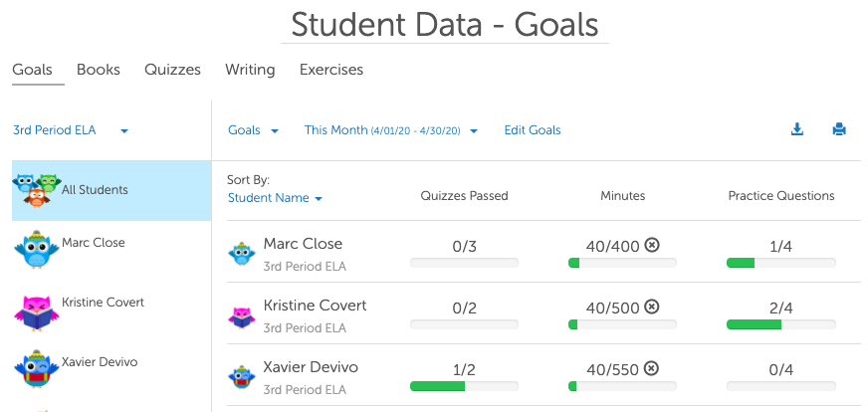
Task: Open the This Month date range dropdown
Action: pos(390,130)
